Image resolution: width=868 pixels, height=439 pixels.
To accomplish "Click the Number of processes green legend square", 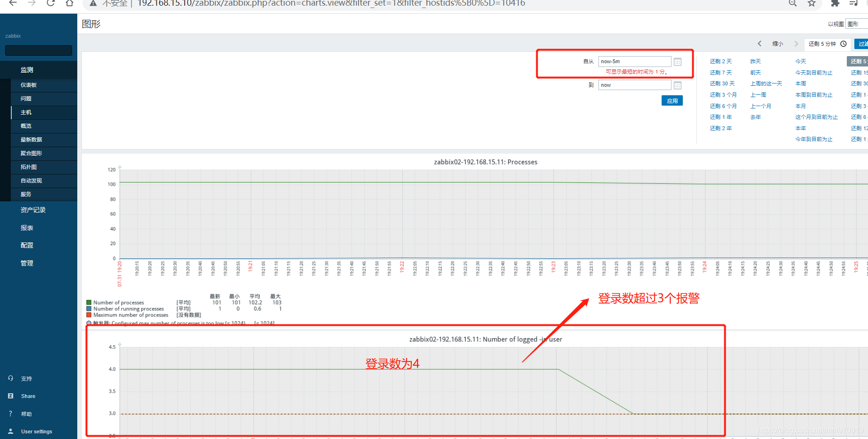I will tap(89, 303).
